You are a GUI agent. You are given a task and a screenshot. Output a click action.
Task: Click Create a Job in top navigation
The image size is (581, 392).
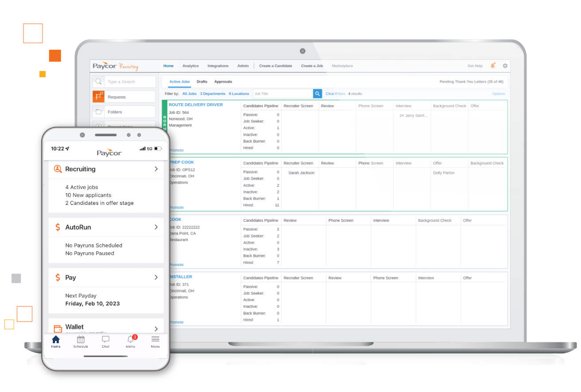pyautogui.click(x=312, y=66)
